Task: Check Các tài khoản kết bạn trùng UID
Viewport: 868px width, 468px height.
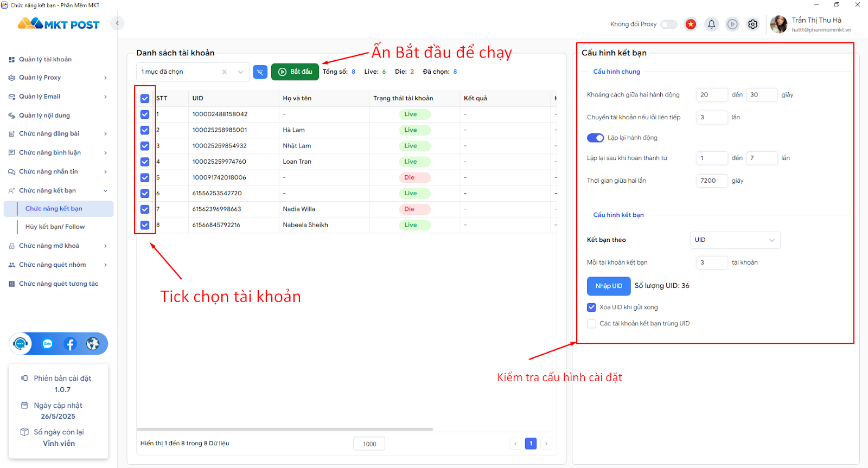Action: (x=592, y=324)
